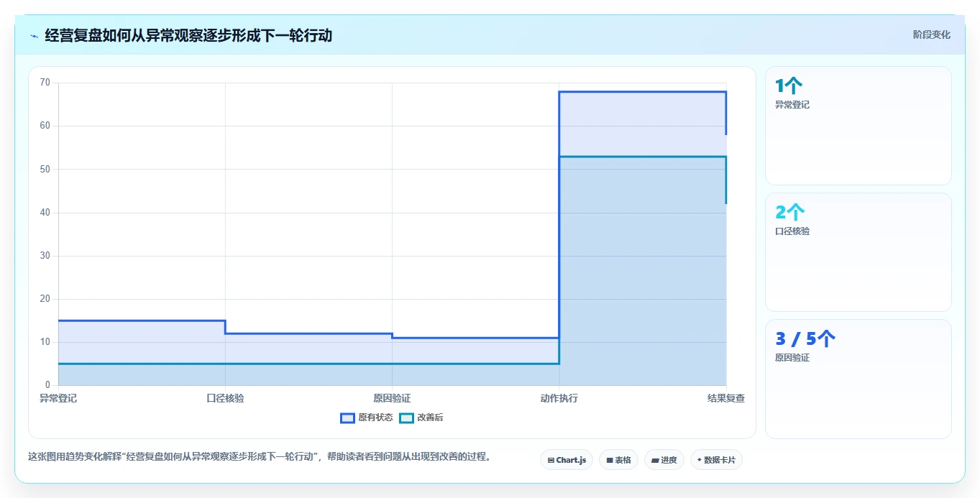Click the 表格 tag button

618,460
